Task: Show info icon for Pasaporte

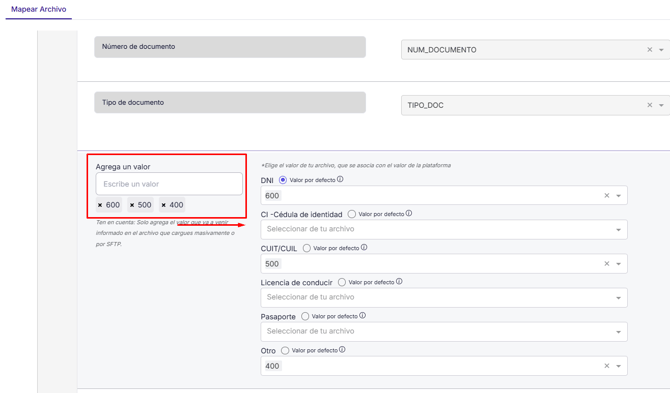Action: 362,315
